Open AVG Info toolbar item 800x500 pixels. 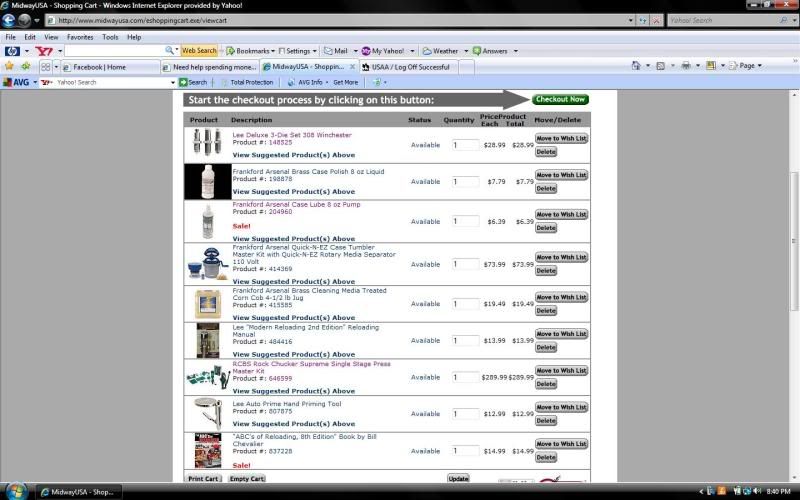pyautogui.click(x=305, y=82)
